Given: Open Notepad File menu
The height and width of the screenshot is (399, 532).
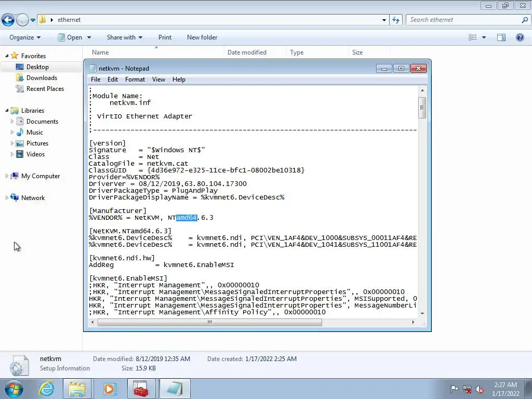Looking at the screenshot, I should 96,79.
